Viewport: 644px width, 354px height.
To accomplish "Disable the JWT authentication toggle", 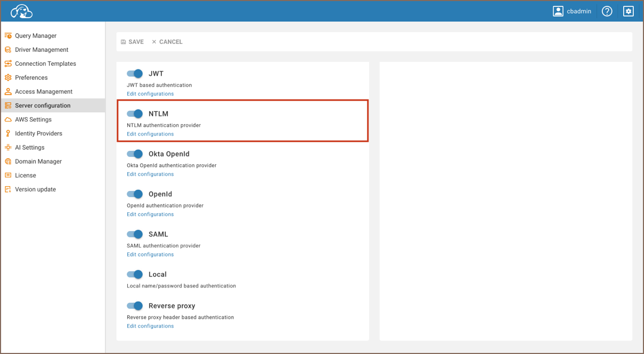I will click(135, 74).
